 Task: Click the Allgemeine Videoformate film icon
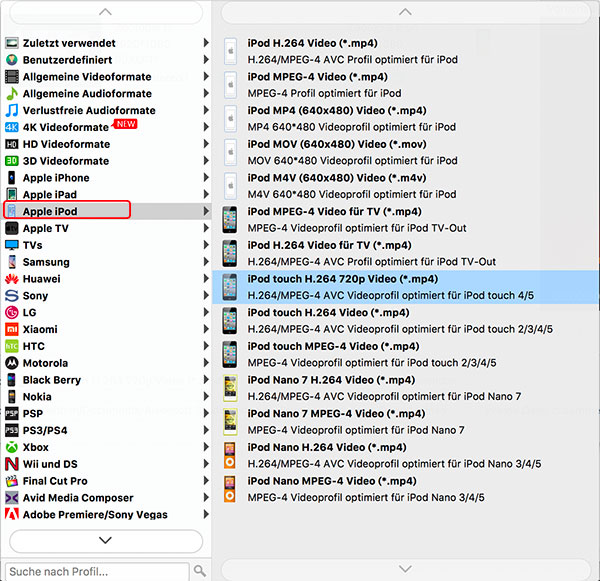12,77
